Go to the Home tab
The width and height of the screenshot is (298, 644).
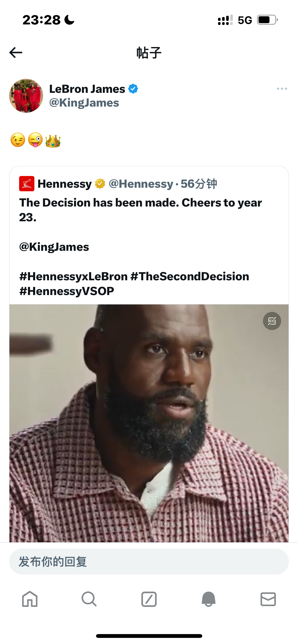point(30,599)
